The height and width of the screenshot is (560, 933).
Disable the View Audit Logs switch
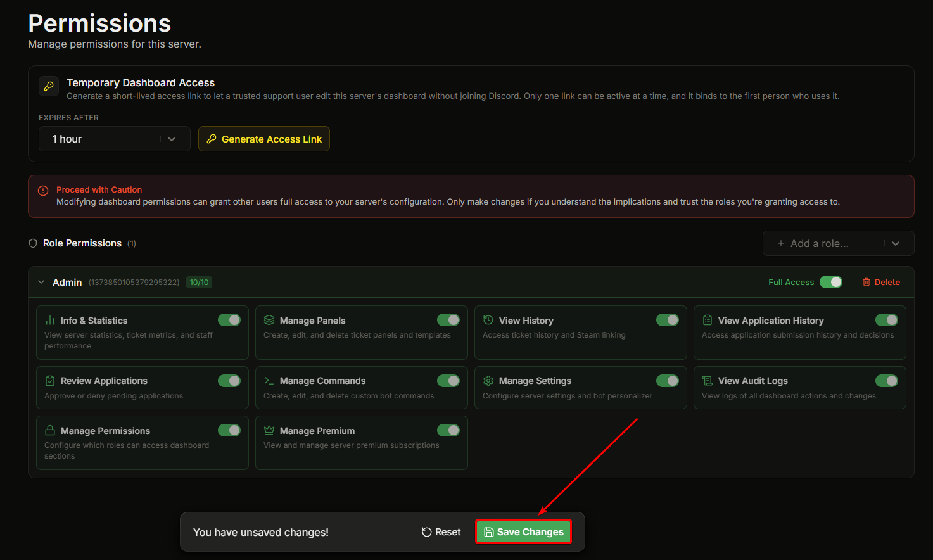tap(887, 381)
